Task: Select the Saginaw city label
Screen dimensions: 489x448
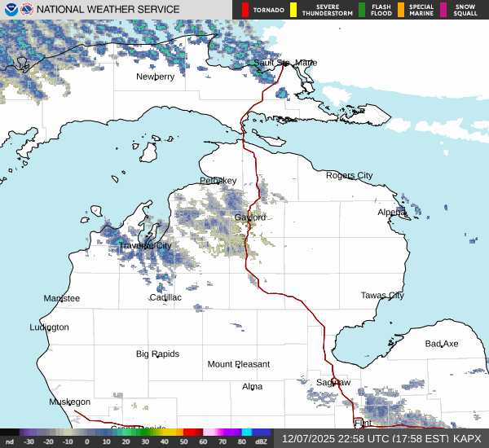Action: pyautogui.click(x=333, y=382)
